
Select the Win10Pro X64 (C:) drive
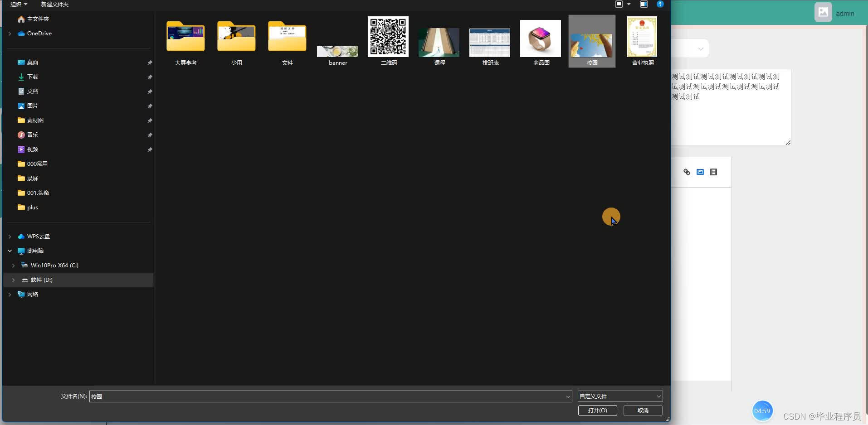pos(50,266)
